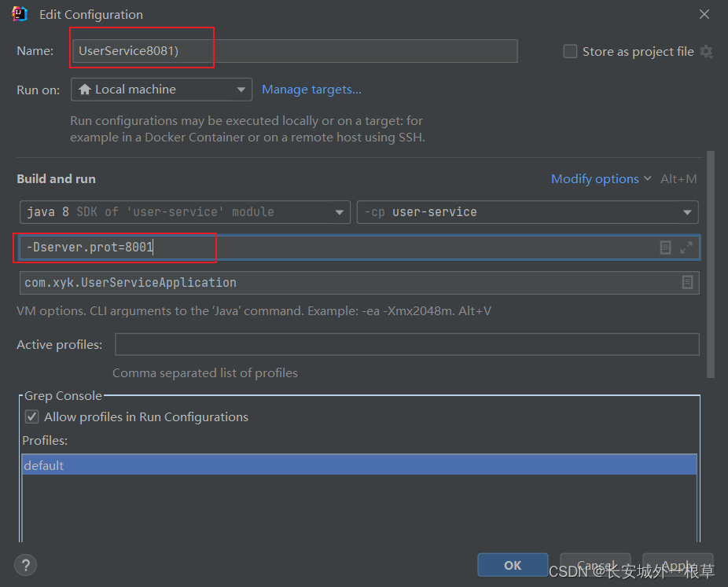This screenshot has width=728, height=587.
Task: Click the Active profiles input field
Action: (x=406, y=344)
